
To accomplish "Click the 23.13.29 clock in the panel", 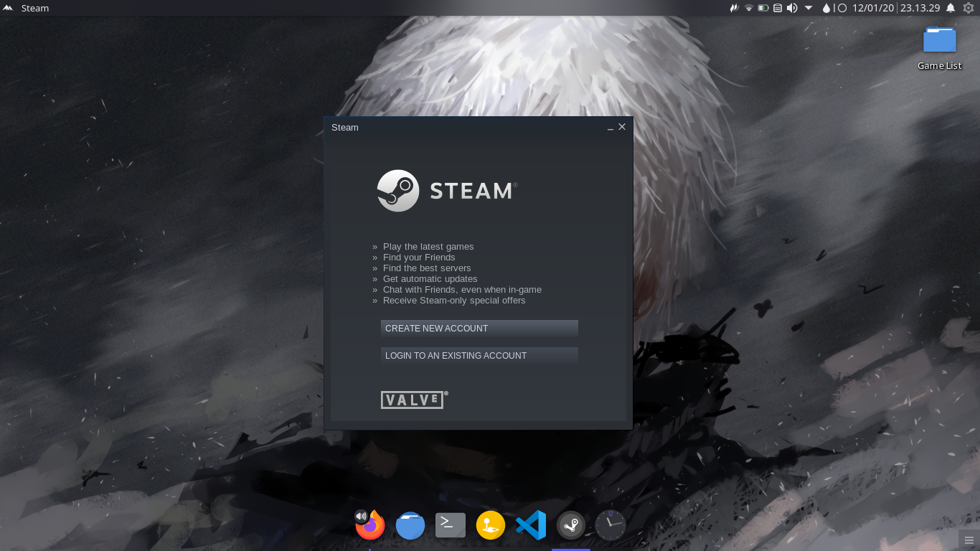I will point(920,8).
